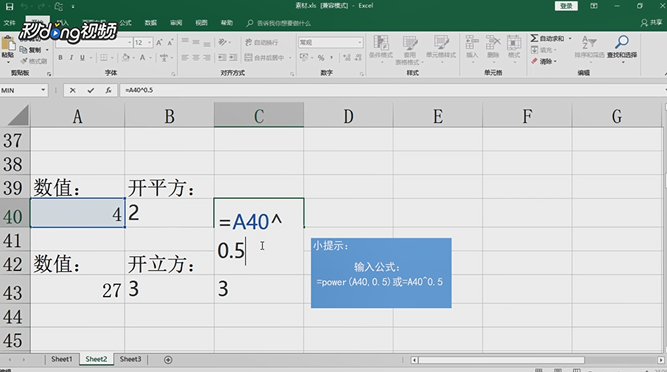Image resolution: width=667 pixels, height=372 pixels.
Task: Toggle Underline formatting (U)
Action: click(x=82, y=57)
